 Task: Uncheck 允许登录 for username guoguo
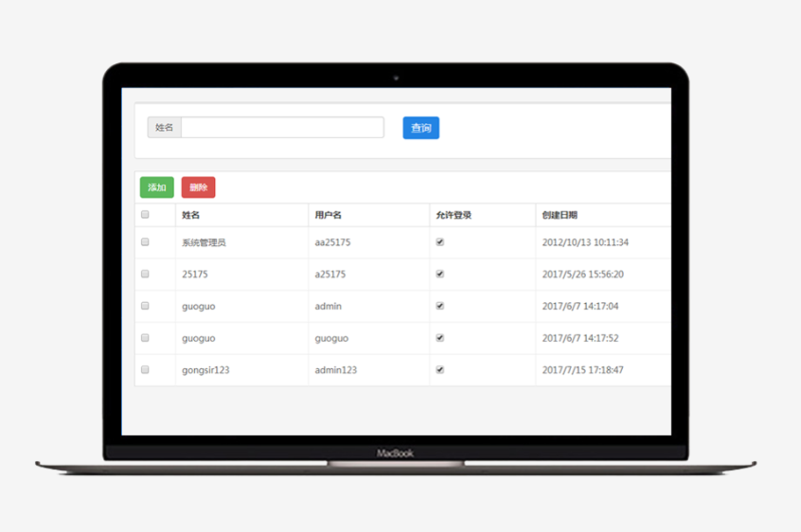439,338
